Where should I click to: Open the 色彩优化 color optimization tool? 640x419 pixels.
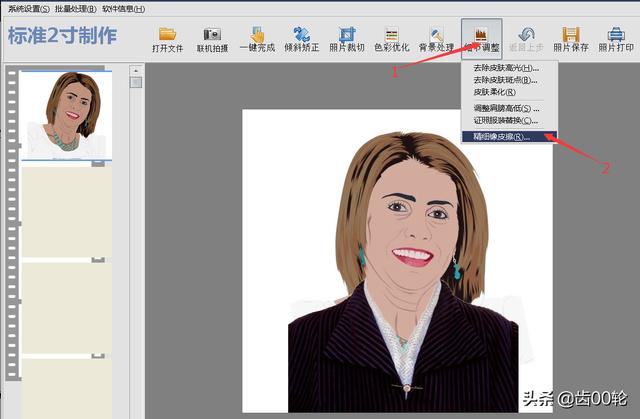coord(391,38)
